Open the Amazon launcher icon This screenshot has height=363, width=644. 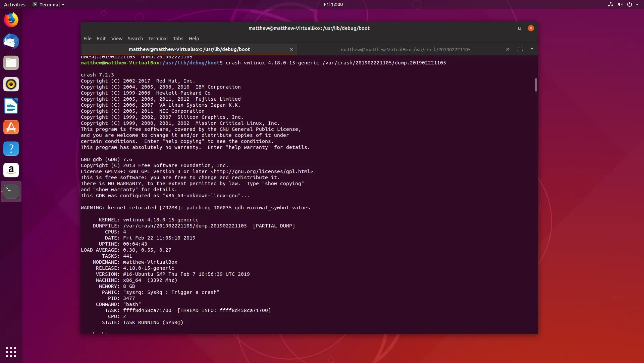[x=11, y=170]
